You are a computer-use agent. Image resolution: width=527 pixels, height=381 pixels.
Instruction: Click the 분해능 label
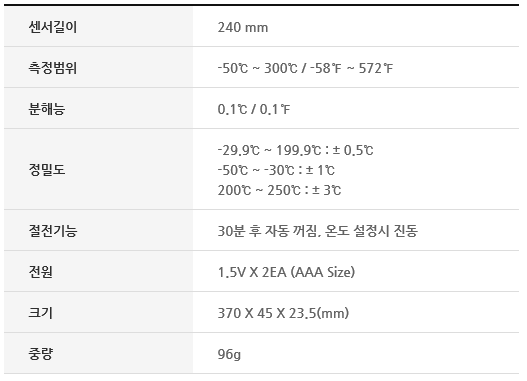(47, 109)
